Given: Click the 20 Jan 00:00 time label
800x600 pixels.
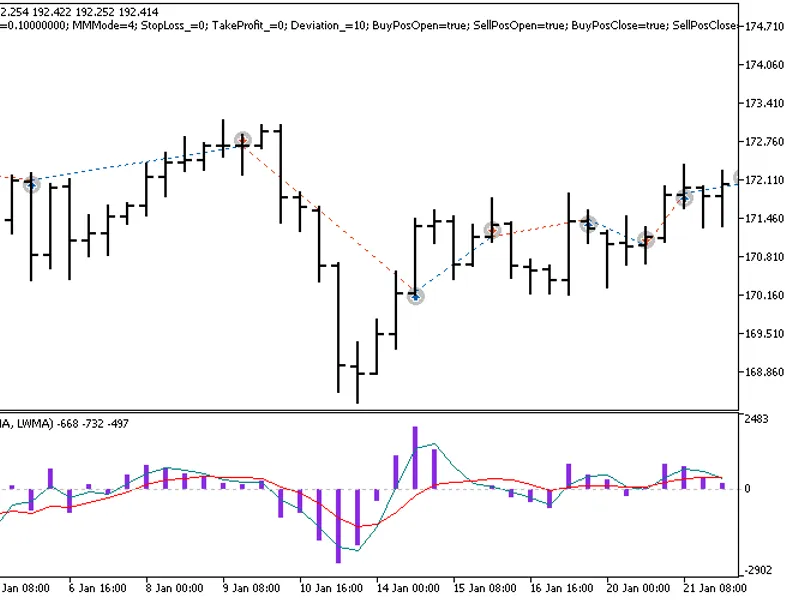Looking at the screenshot, I should click(638, 588).
